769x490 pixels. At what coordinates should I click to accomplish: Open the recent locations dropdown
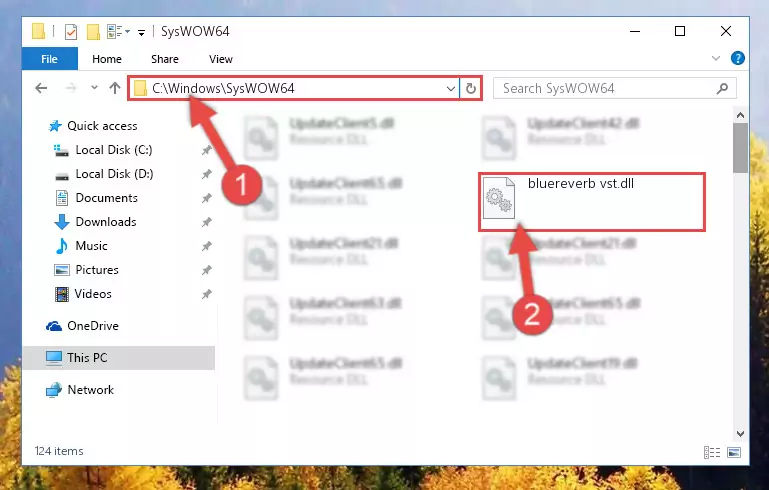click(94, 88)
